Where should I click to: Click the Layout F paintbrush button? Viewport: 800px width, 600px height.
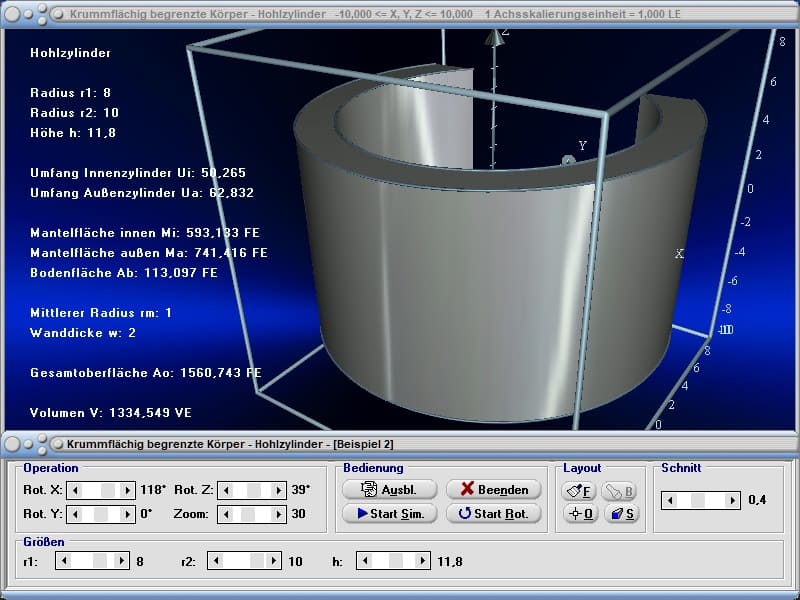click(x=580, y=491)
